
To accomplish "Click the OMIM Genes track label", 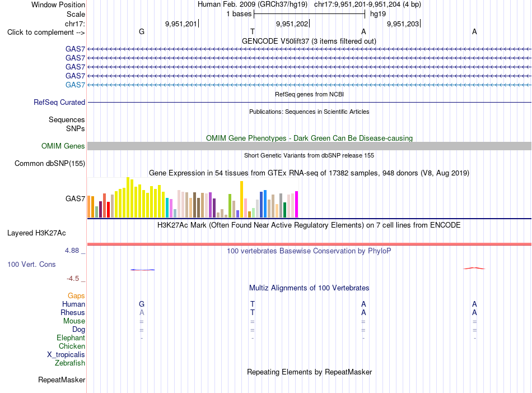I will tap(63, 146).
